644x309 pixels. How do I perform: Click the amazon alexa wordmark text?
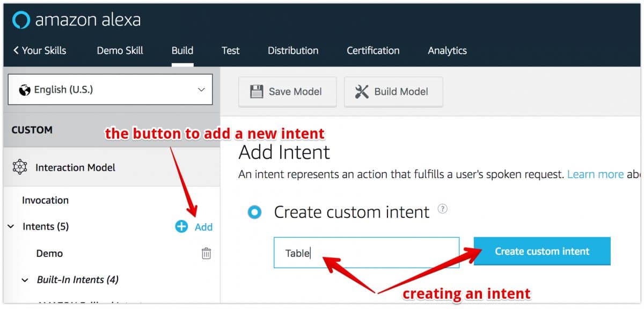pos(88,20)
